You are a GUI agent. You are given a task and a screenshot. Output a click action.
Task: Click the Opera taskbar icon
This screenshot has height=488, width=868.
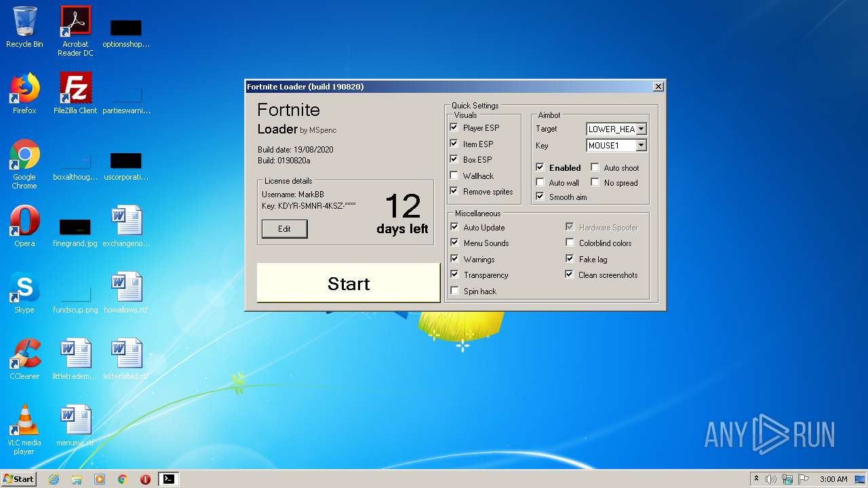pos(145,479)
